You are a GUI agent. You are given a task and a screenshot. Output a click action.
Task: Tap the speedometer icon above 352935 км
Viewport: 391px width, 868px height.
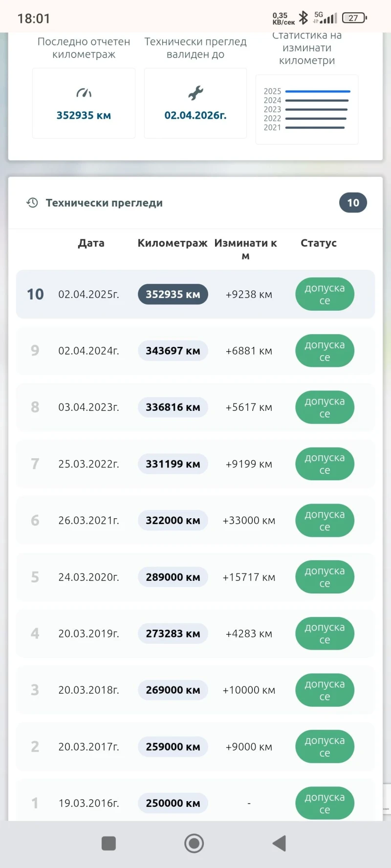pyautogui.click(x=84, y=93)
